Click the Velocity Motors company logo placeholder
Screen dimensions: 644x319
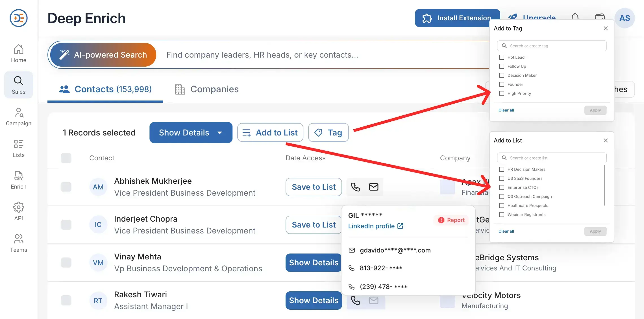pyautogui.click(x=447, y=301)
